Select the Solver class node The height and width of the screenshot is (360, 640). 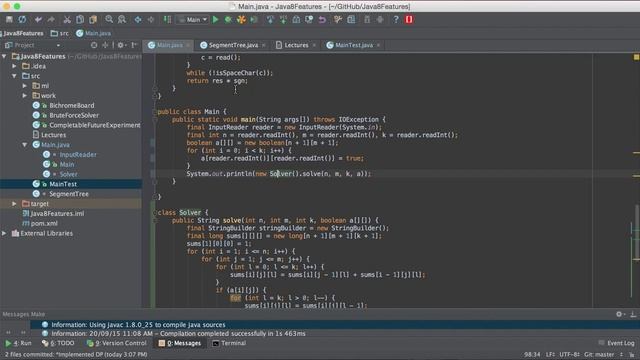[x=68, y=174]
